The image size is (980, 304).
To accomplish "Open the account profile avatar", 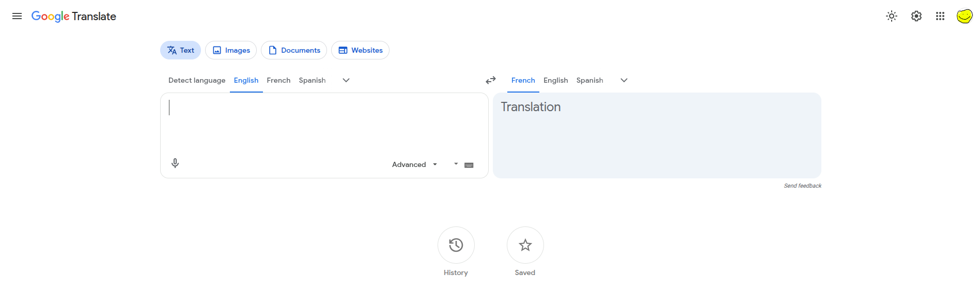I will click(x=965, y=16).
